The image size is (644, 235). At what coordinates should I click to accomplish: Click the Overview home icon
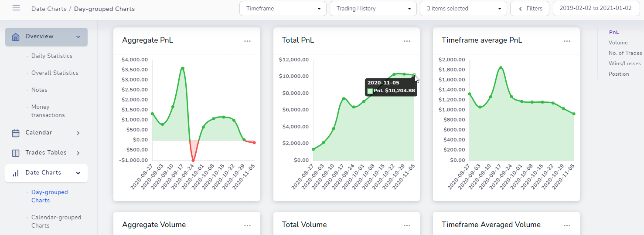[x=16, y=37]
